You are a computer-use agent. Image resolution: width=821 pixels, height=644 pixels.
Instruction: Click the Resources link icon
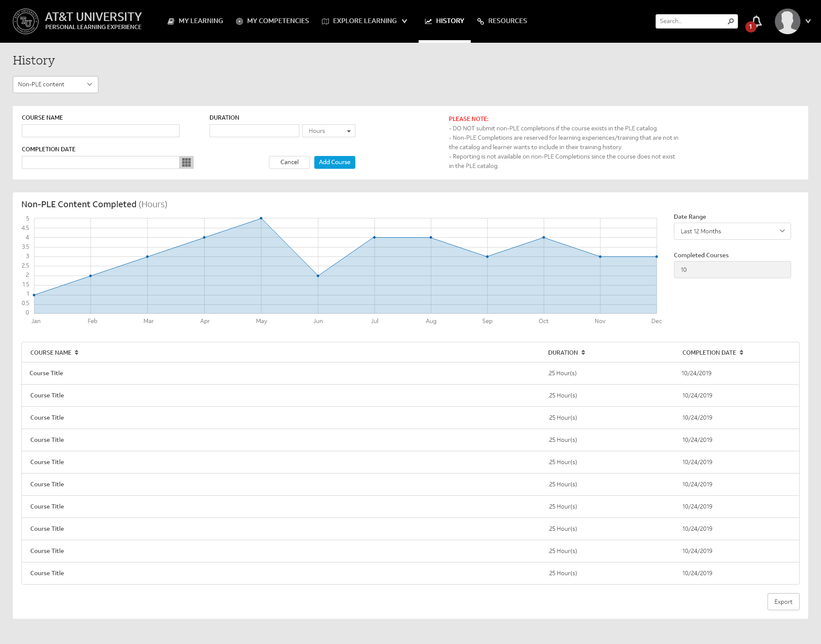[x=481, y=21]
